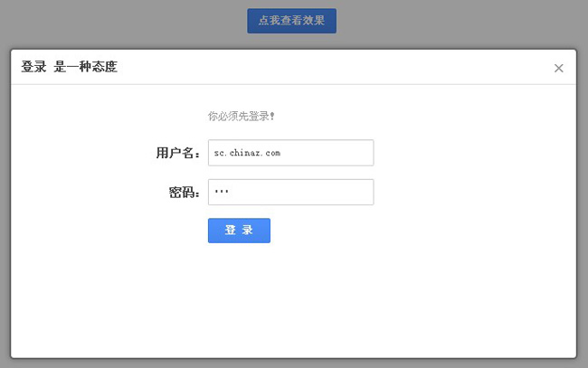The height and width of the screenshot is (368, 588).
Task: Close the login dialog using X icon
Action: click(558, 68)
